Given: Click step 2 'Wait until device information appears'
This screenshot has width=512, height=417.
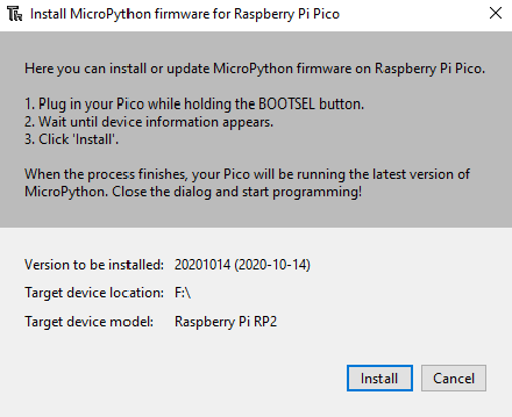Looking at the screenshot, I should 149,122.
